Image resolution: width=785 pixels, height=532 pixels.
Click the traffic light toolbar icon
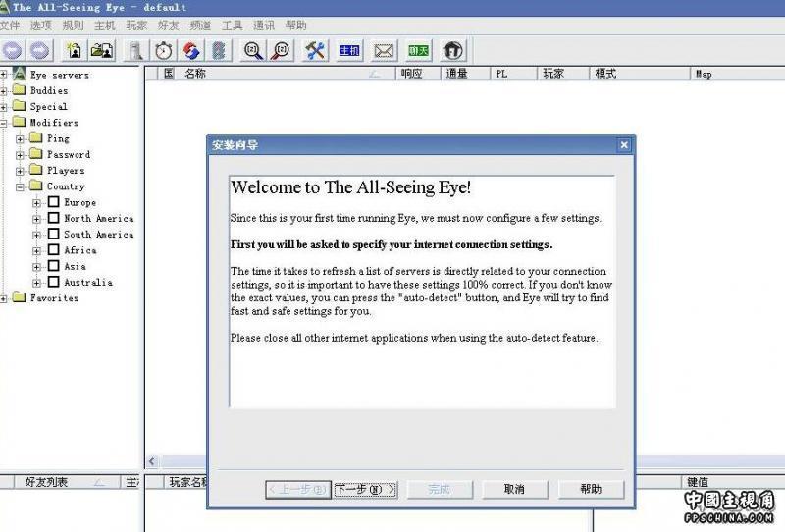coord(219,51)
